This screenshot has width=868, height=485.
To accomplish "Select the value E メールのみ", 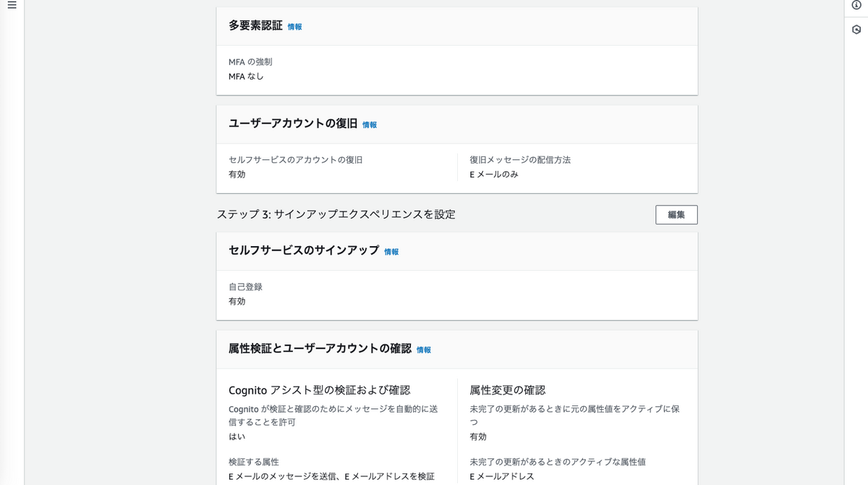I will (x=494, y=174).
